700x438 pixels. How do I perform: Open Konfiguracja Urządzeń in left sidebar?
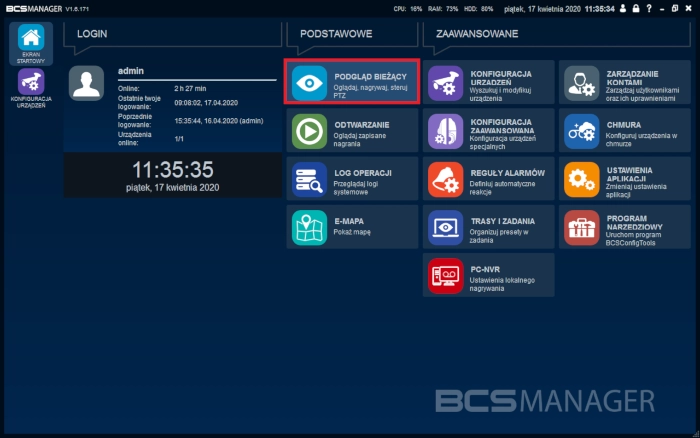coord(31,89)
